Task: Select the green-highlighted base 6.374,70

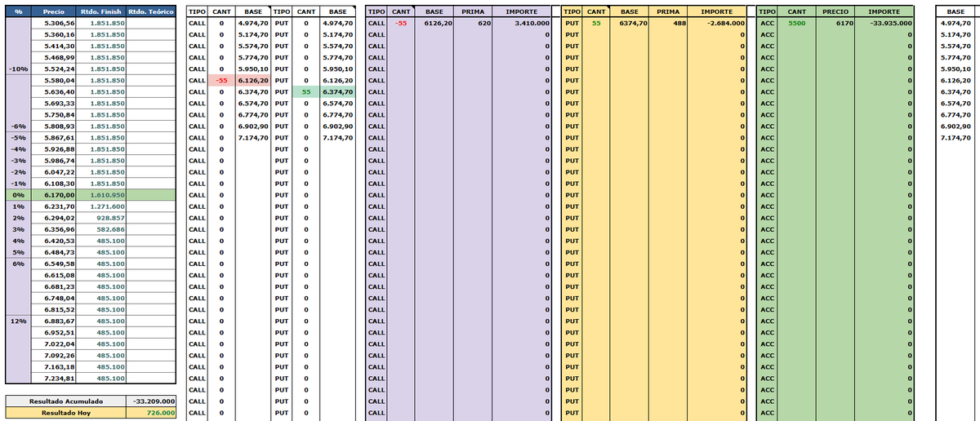Action: click(x=337, y=92)
